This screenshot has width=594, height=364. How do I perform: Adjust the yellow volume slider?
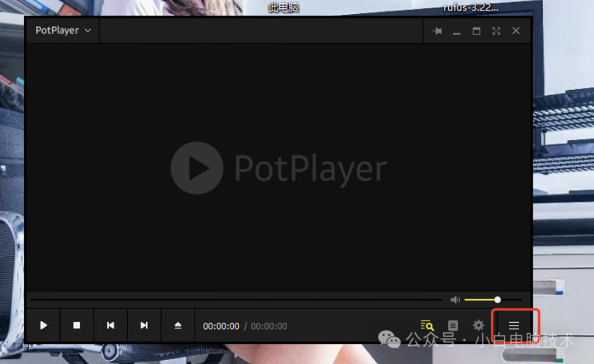tap(493, 300)
